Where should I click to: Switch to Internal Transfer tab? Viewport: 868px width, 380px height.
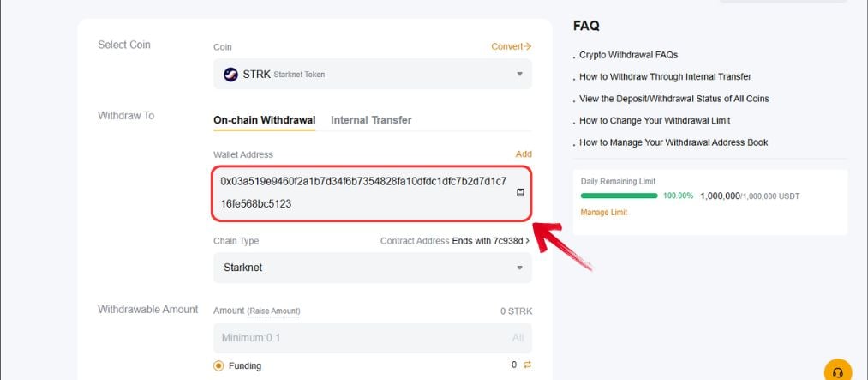tap(371, 120)
